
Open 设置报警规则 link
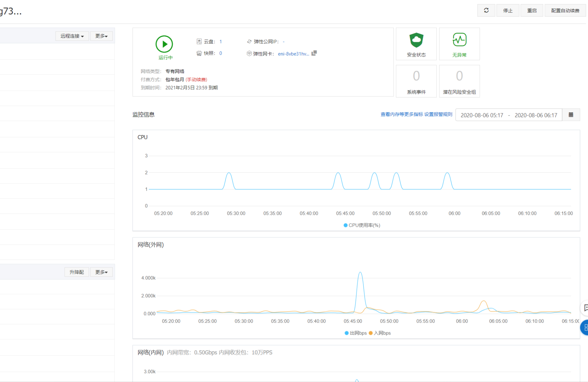438,114
